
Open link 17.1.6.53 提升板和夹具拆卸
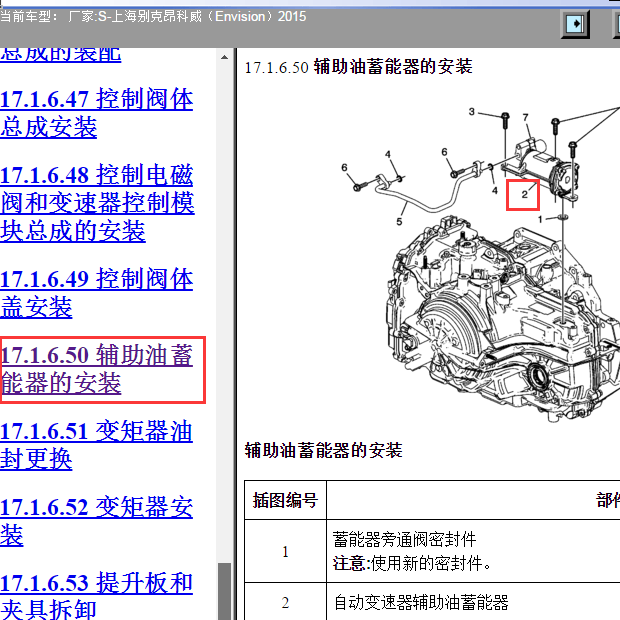96,595
